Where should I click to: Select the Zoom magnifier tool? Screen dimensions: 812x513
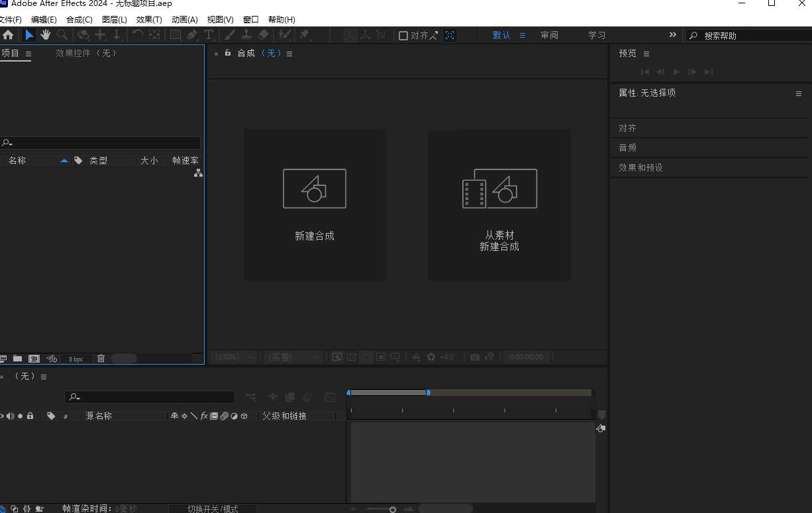click(x=62, y=35)
